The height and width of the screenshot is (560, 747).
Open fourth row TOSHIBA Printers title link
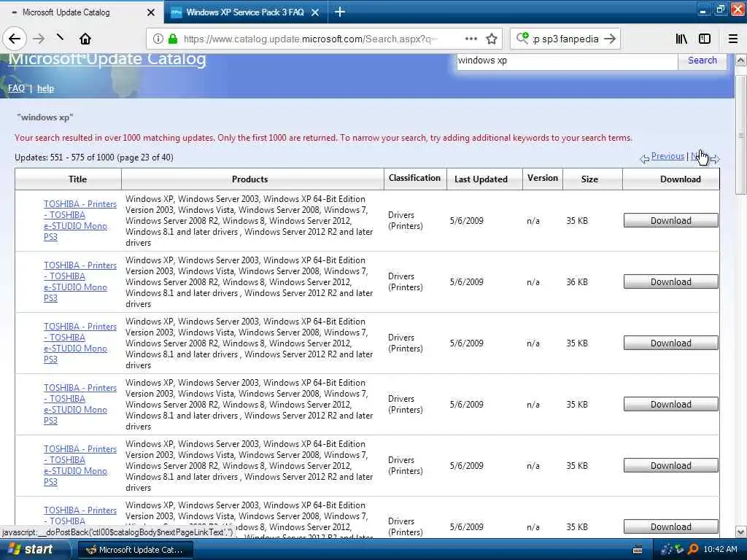[80, 404]
